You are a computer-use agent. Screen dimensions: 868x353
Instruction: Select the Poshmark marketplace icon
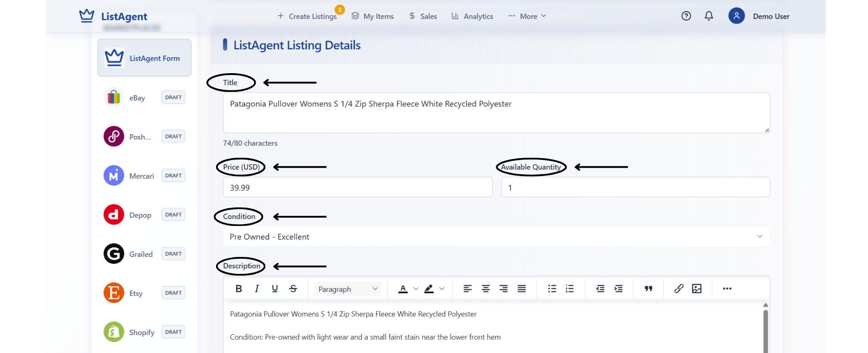114,136
